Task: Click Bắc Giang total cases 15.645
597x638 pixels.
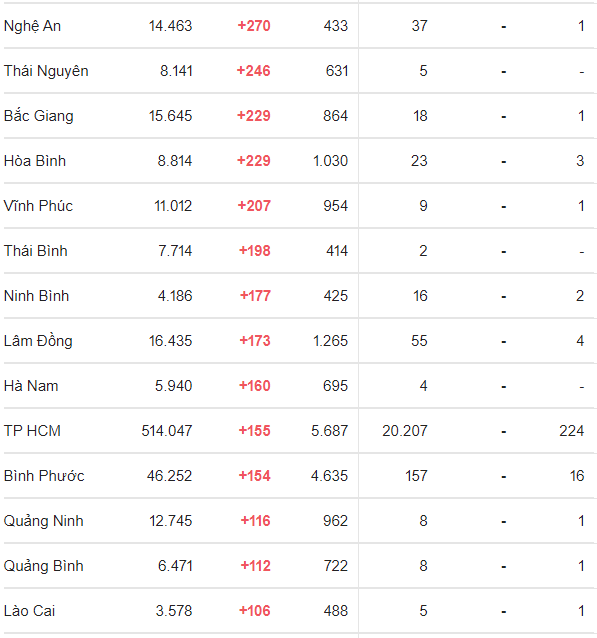Action: pos(170,116)
